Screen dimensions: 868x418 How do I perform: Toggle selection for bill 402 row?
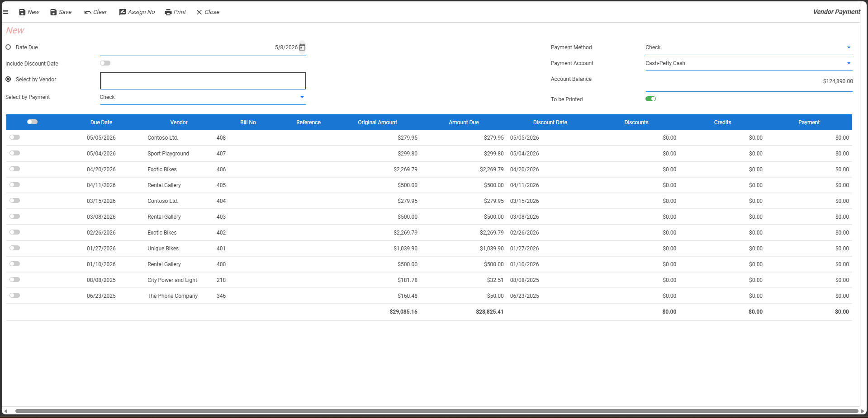click(x=14, y=232)
